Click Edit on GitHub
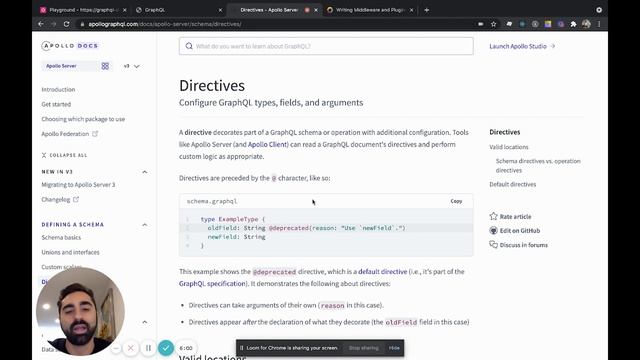The height and width of the screenshot is (360, 640). 520,231
